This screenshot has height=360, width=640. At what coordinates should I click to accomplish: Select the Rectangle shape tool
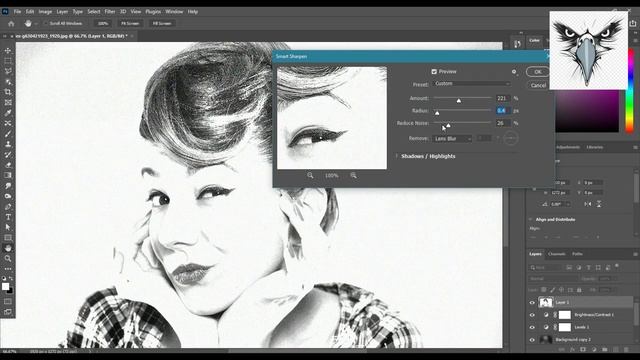click(x=8, y=238)
